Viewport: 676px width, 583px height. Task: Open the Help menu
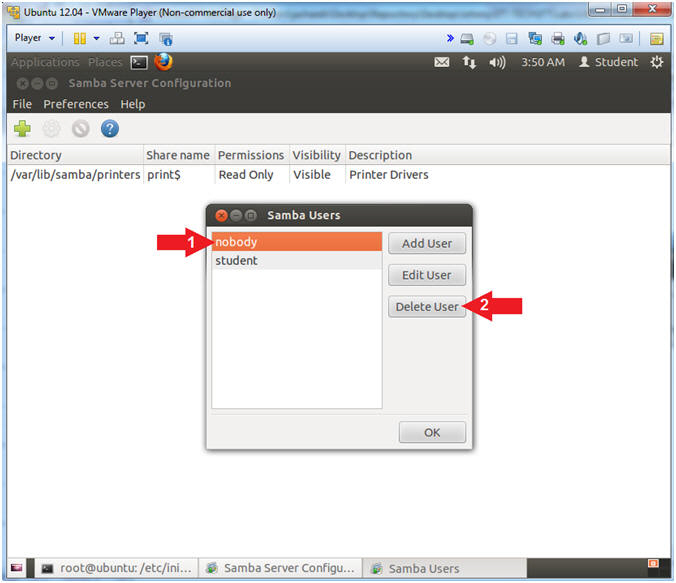(133, 104)
